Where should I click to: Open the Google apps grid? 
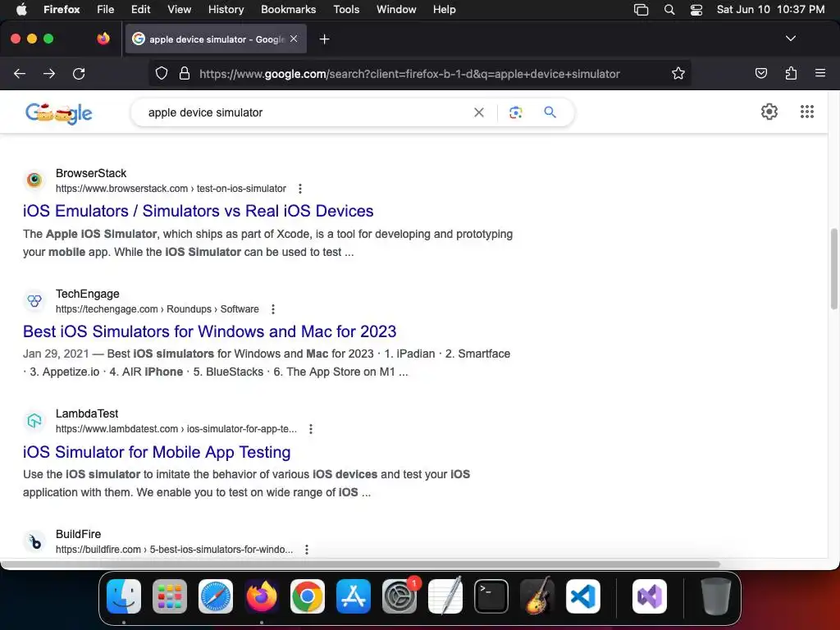click(x=807, y=112)
